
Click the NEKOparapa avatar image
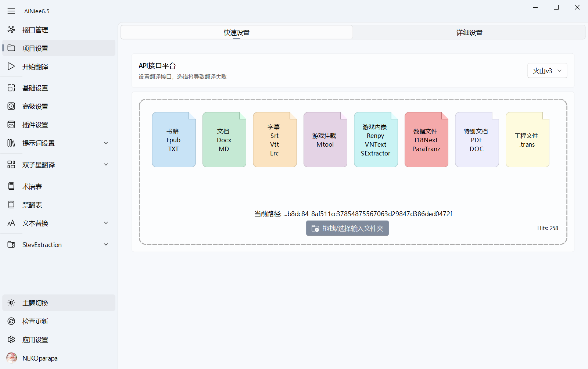[x=11, y=358]
